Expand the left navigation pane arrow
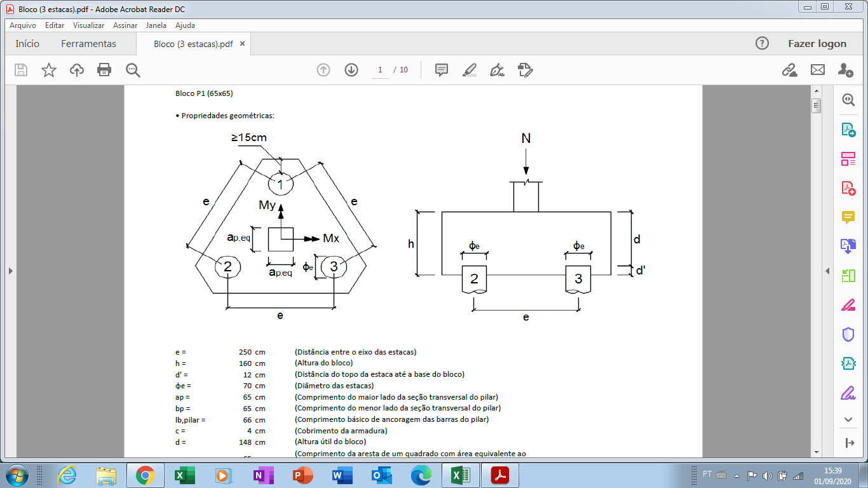868x488 pixels. pos(10,271)
